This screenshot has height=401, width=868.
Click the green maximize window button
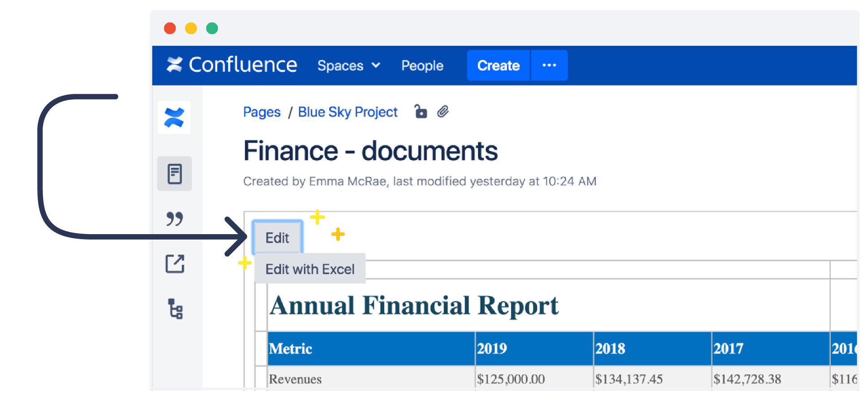tap(212, 28)
